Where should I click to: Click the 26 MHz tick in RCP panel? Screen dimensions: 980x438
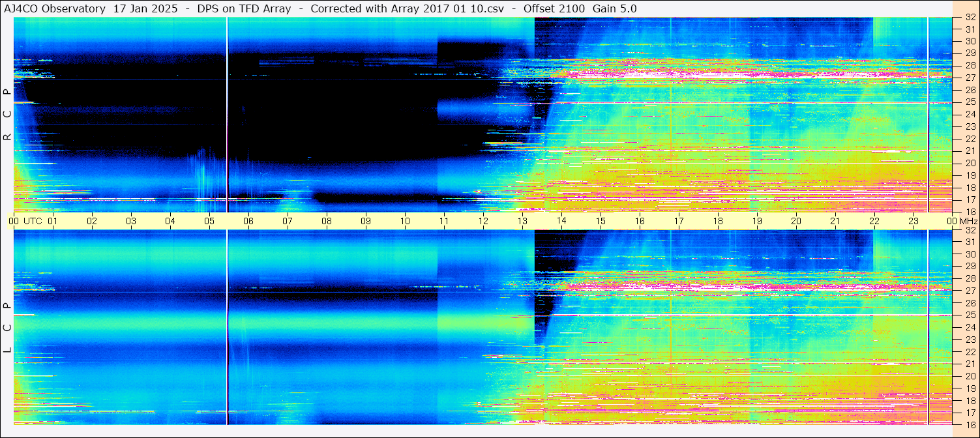[970, 90]
